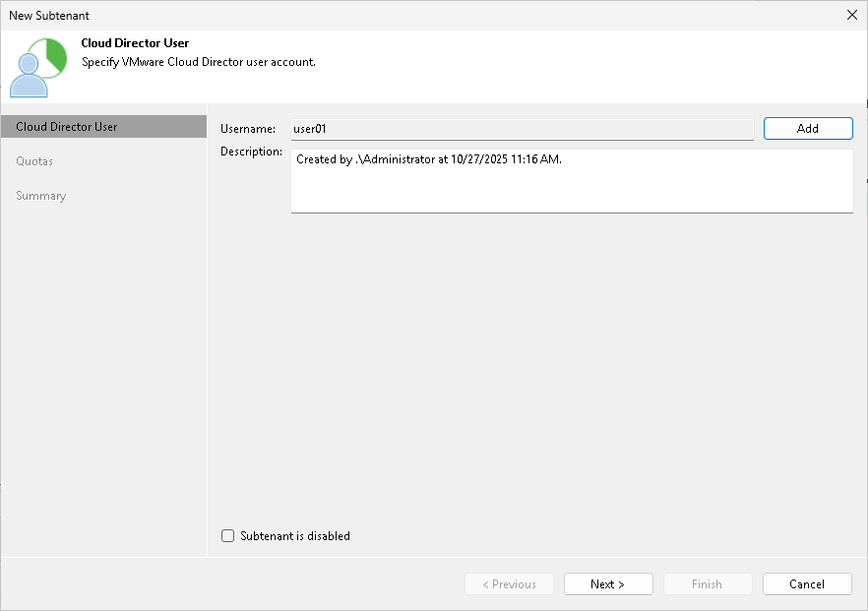The image size is (868, 611).
Task: Cancel the New Subtenant wizard
Action: 807,583
